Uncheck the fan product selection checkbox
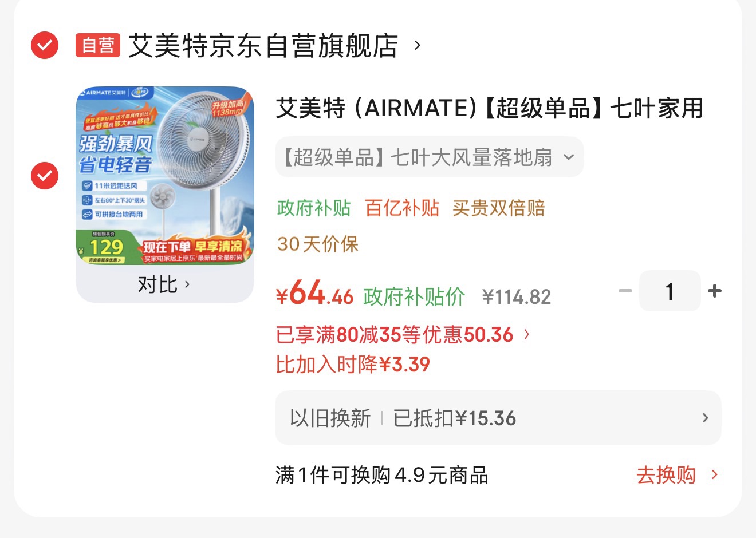The image size is (756, 538). pyautogui.click(x=45, y=176)
